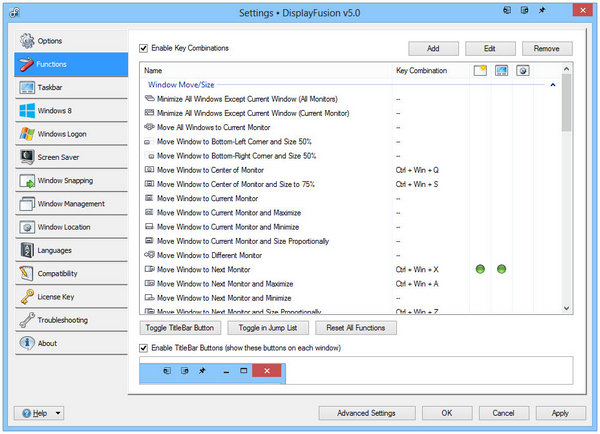Select 'Move Window to Different Monitor' row
Screen dimensions: 600x434
pyautogui.click(x=351, y=255)
